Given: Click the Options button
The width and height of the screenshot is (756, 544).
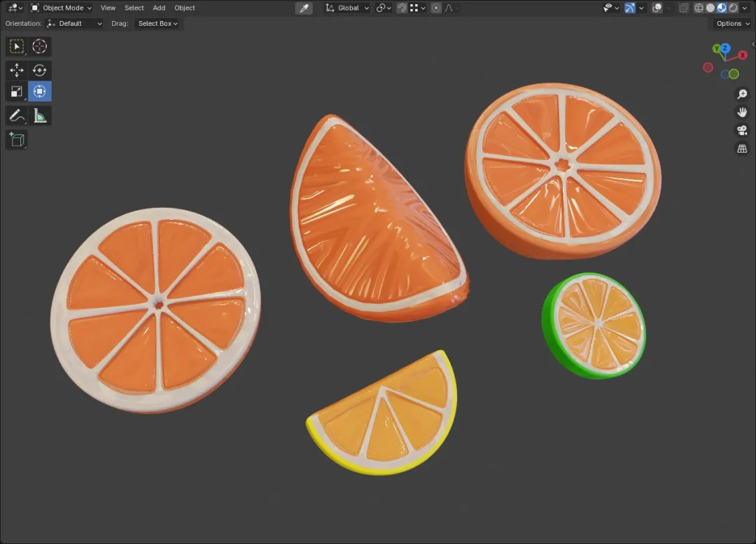Looking at the screenshot, I should (x=733, y=24).
